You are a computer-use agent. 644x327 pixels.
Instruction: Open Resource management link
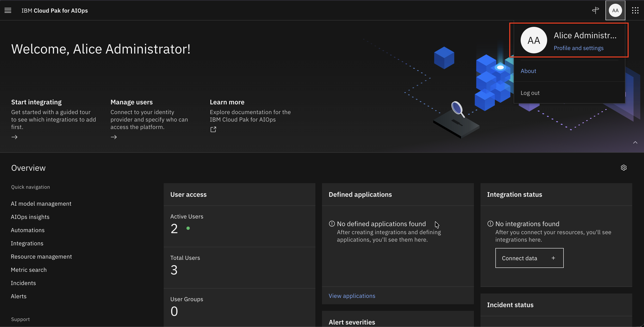pos(41,257)
